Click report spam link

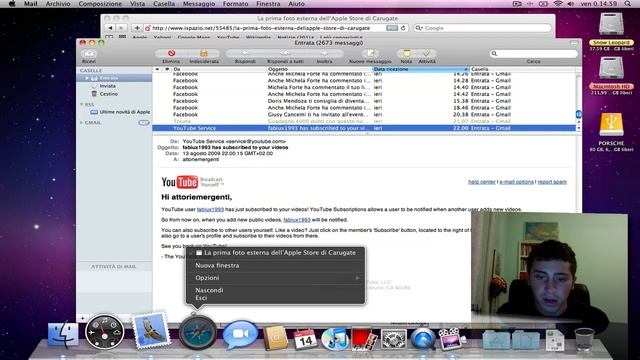tap(552, 182)
